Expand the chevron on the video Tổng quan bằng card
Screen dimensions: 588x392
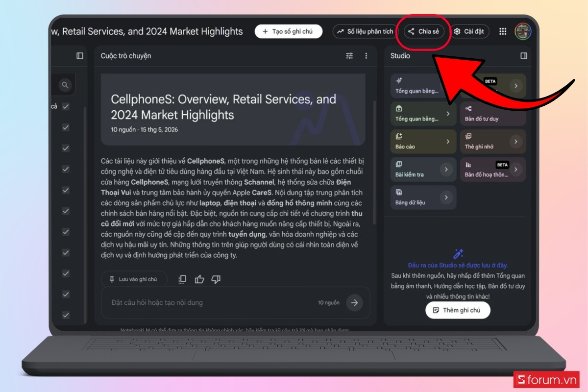448,114
